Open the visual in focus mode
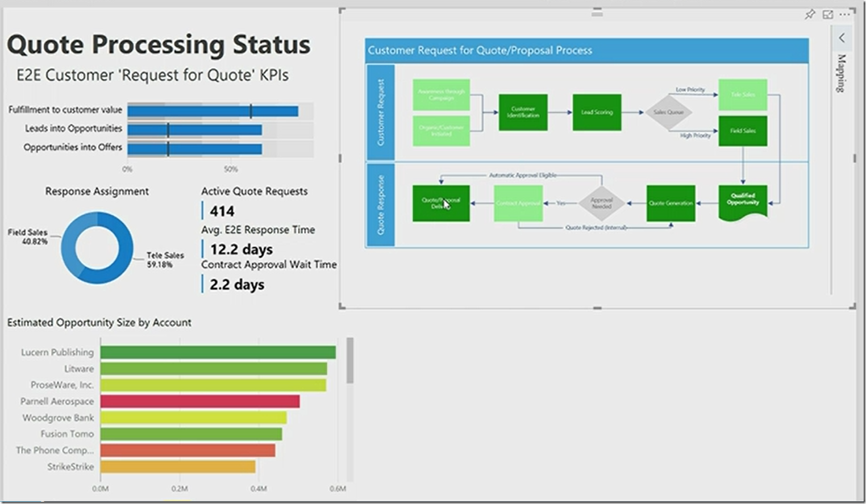The width and height of the screenshot is (866, 504). tap(828, 14)
